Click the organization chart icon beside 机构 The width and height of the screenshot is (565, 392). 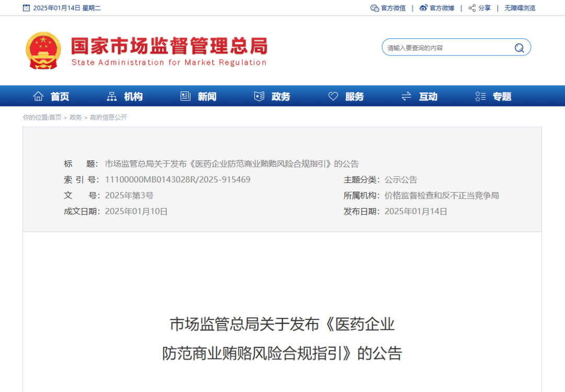tap(112, 96)
